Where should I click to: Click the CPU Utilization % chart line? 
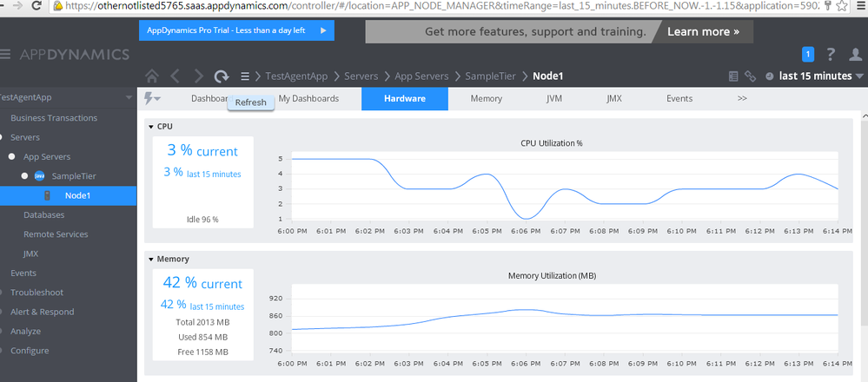click(x=565, y=188)
